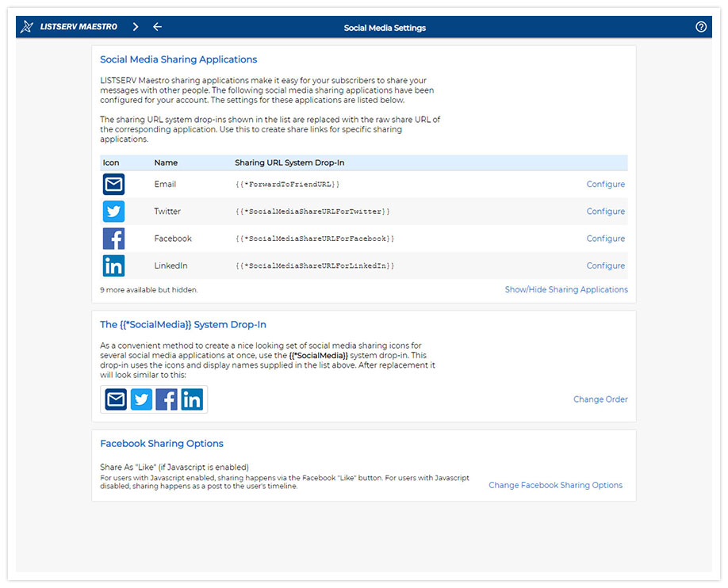
Task: Click the Email name cell
Action: point(165,184)
